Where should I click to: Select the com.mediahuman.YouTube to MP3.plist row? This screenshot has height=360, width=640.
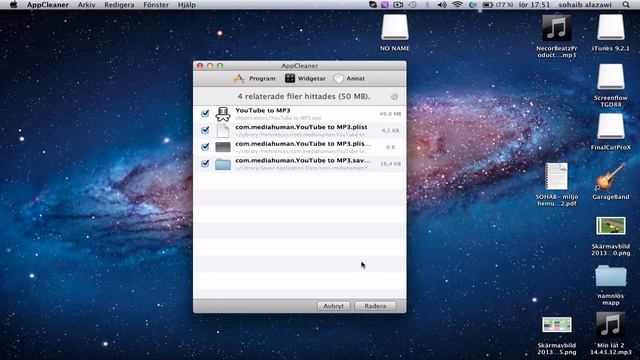pyautogui.click(x=299, y=131)
